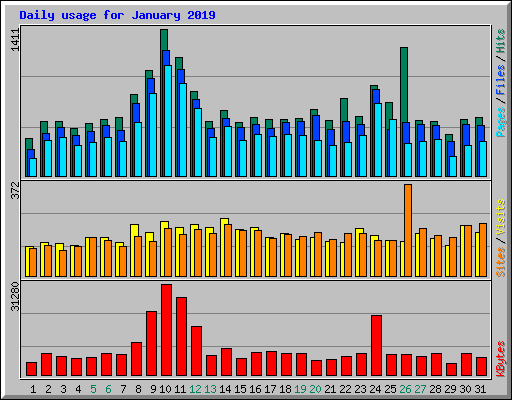This screenshot has width=512, height=400.
Task: Click day 29 on the x-axis
Action: 450,389
